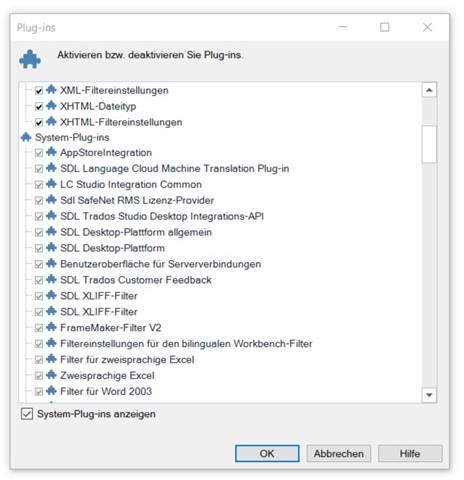The width and height of the screenshot is (464, 480).
Task: Select LC Studio Integration Common
Action: coord(131,184)
